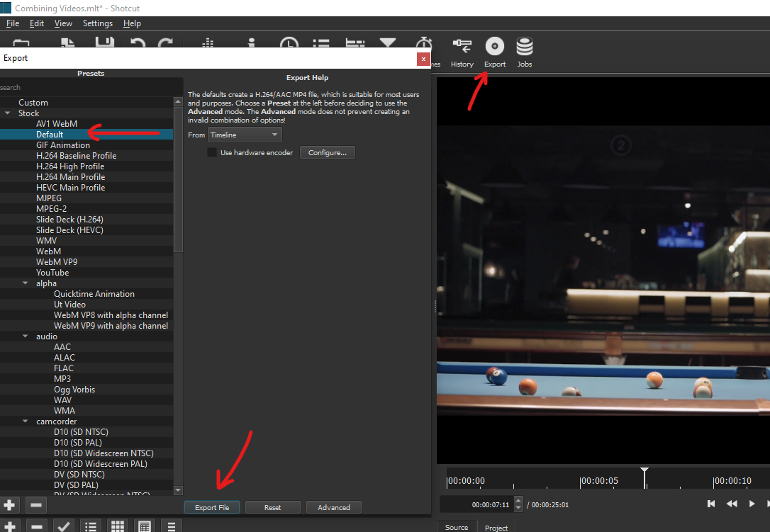Switch to the Project tab
Screen dimensions: 770x532
496,528
